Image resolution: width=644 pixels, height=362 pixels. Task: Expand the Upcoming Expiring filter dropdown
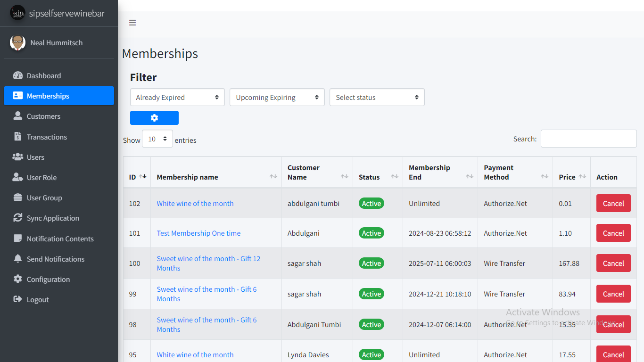(x=277, y=97)
